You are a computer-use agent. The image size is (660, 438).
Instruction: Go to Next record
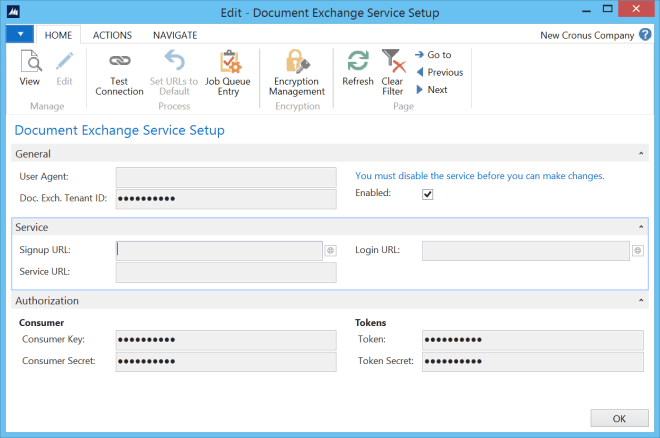(x=432, y=90)
